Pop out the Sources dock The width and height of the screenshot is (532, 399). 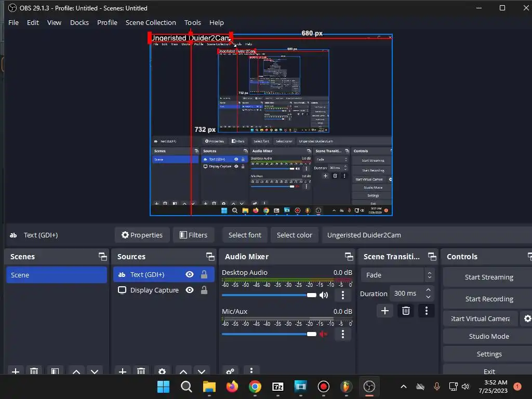click(210, 257)
